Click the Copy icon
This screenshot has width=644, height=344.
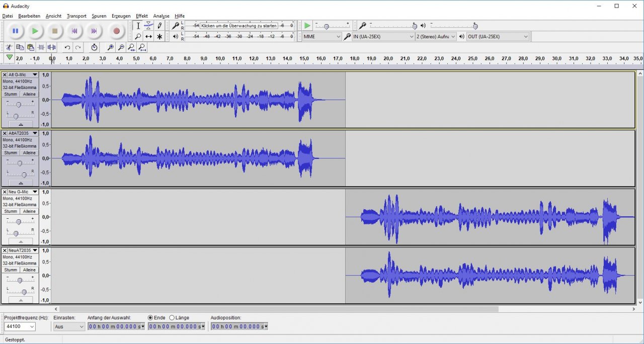tap(20, 47)
